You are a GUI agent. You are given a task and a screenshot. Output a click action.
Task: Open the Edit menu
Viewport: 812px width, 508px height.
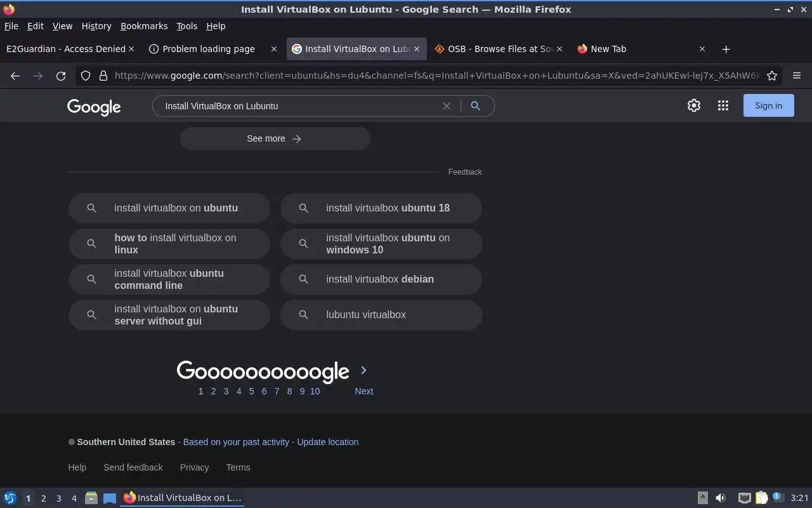click(36, 26)
